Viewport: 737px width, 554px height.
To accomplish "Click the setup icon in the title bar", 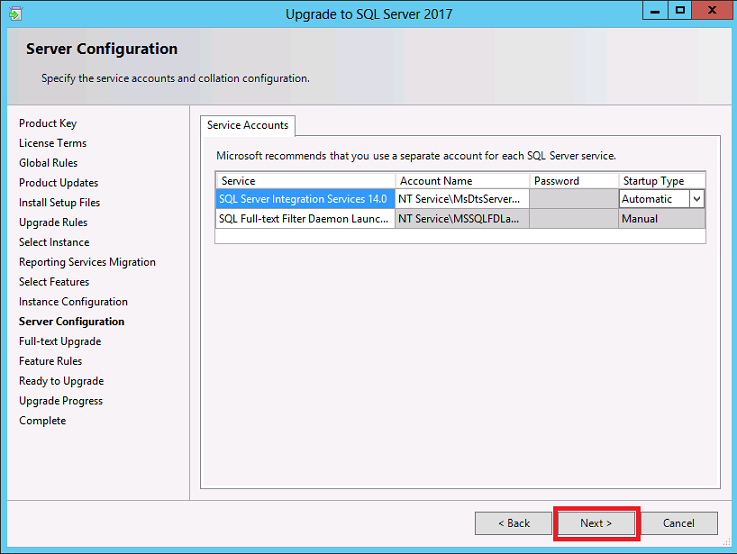I will click(x=15, y=14).
